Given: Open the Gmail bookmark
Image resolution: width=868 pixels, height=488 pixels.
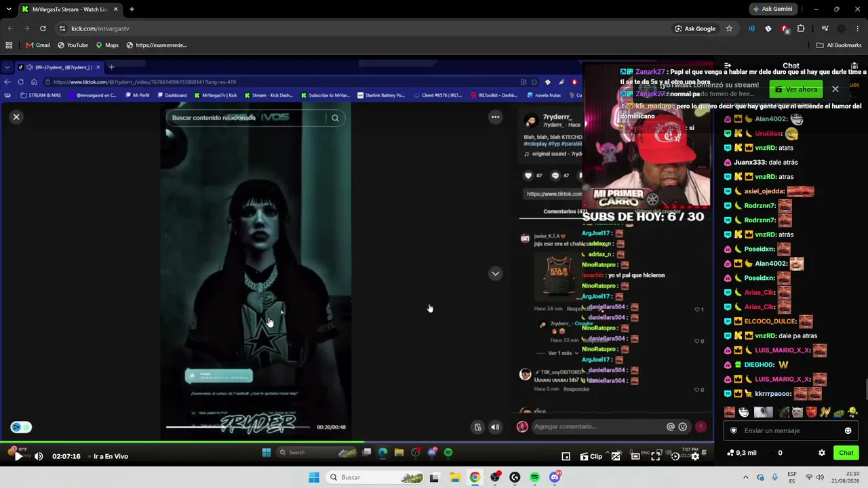Looking at the screenshot, I should (38, 45).
